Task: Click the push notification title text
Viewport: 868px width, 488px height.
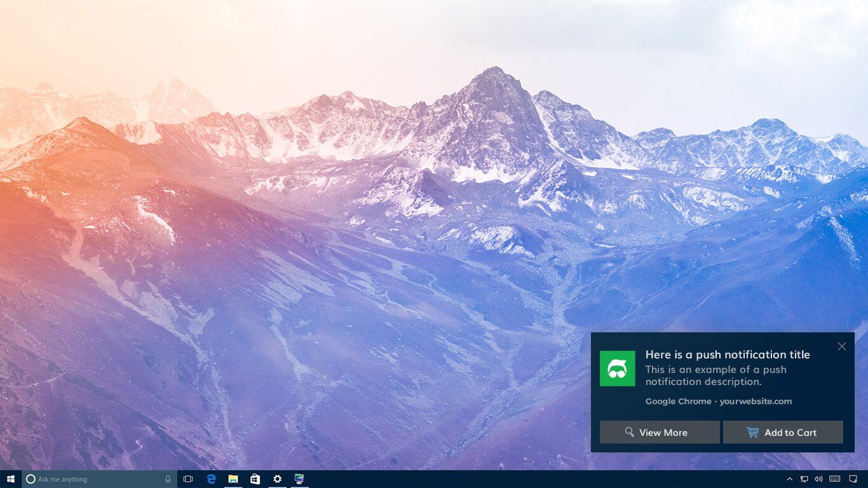Action: coord(727,355)
